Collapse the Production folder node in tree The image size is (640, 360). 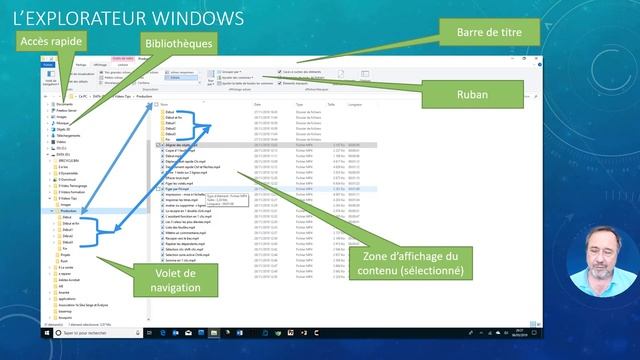[52, 211]
